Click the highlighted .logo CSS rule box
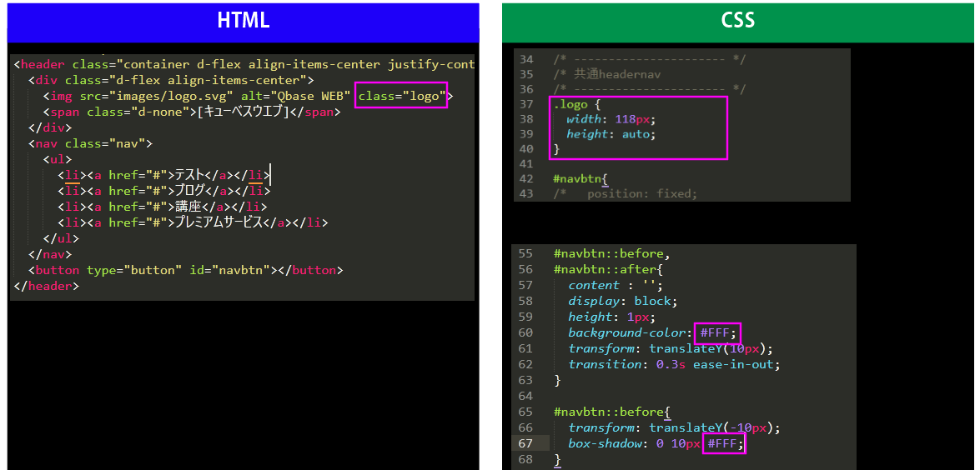980x470 pixels. click(638, 127)
